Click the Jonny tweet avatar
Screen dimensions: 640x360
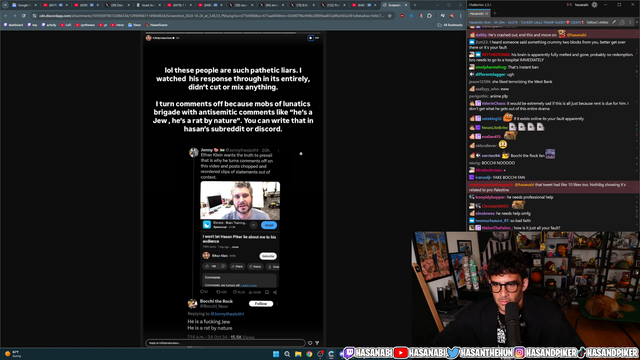pyautogui.click(x=193, y=152)
